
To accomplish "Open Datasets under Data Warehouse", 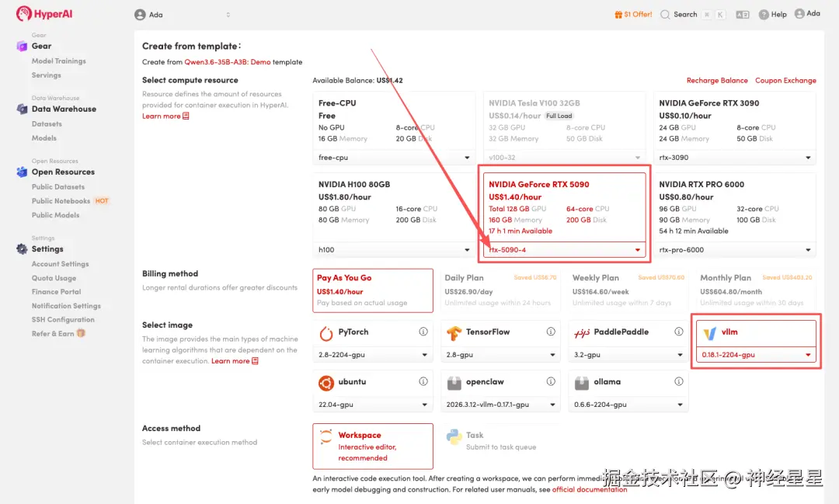I will coord(47,123).
